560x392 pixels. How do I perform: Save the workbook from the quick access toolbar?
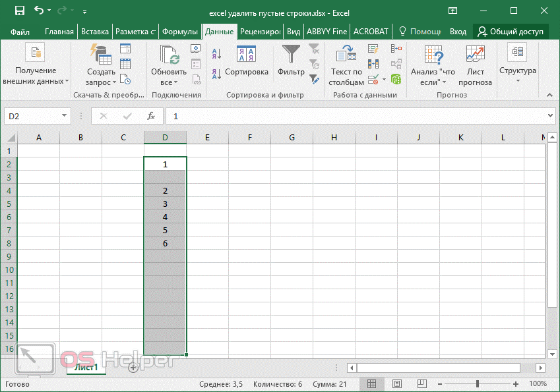[x=19, y=11]
